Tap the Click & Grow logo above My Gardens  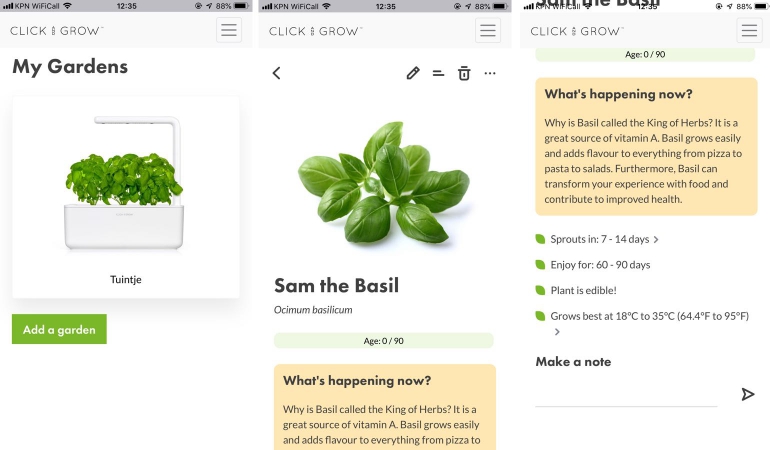[56, 31]
